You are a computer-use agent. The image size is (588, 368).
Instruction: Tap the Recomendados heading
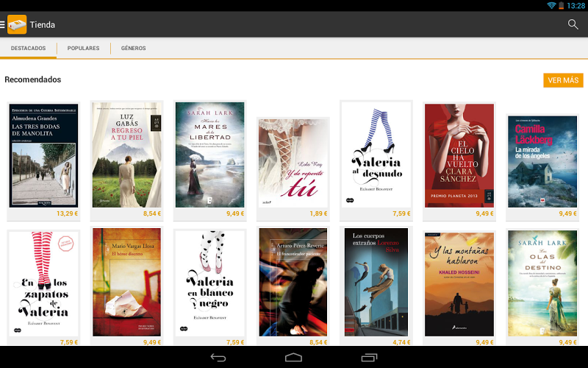pyautogui.click(x=32, y=79)
